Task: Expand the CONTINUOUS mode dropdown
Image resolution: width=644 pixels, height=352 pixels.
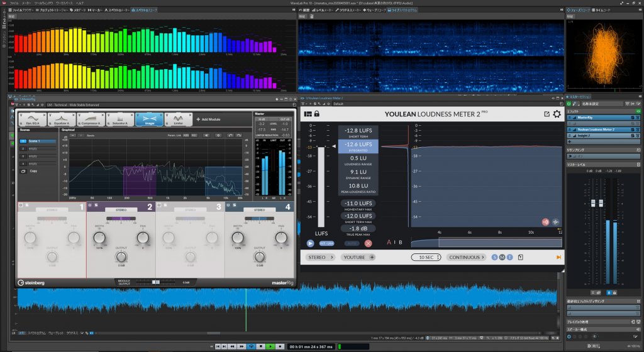Action: (x=466, y=257)
